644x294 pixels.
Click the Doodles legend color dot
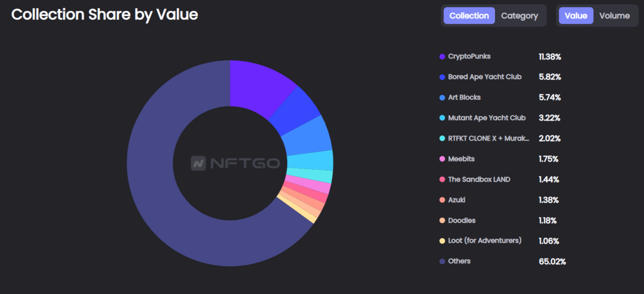442,220
